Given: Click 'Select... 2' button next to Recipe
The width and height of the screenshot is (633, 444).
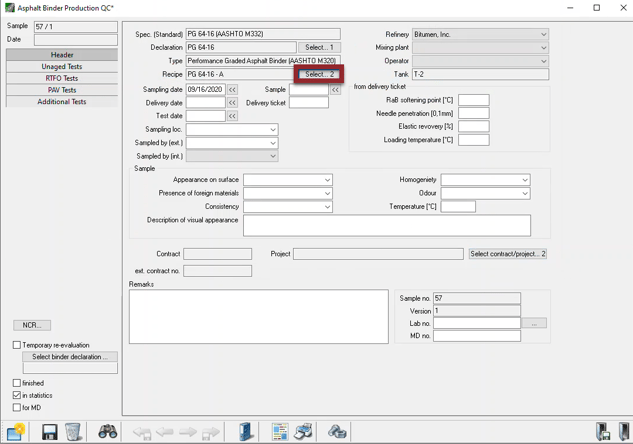Looking at the screenshot, I should pyautogui.click(x=319, y=74).
